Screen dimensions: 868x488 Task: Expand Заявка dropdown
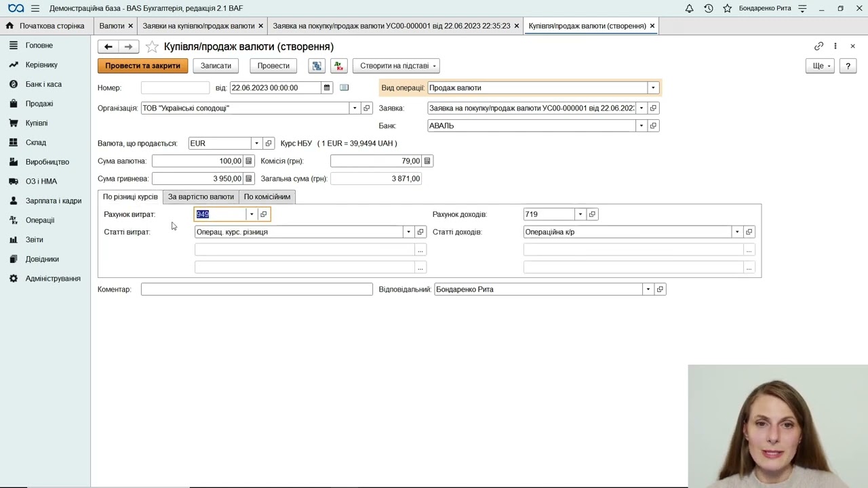tap(642, 108)
